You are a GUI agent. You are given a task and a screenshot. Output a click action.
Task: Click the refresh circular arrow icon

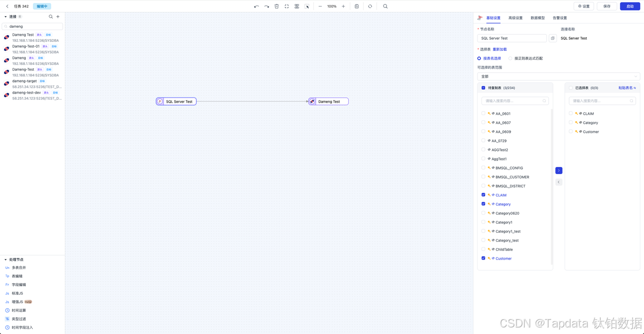coord(370,7)
